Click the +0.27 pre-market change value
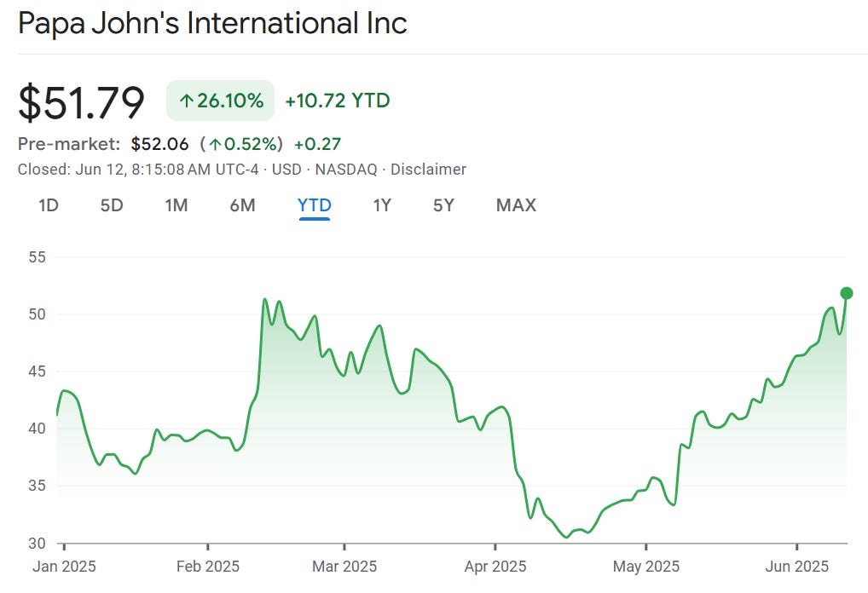 (317, 144)
